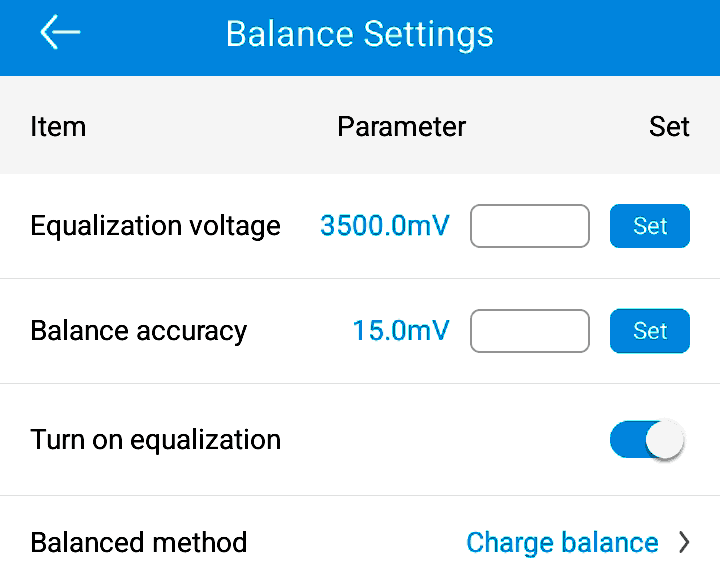Click the Item column header
This screenshot has width=720, height=588.
tap(58, 126)
